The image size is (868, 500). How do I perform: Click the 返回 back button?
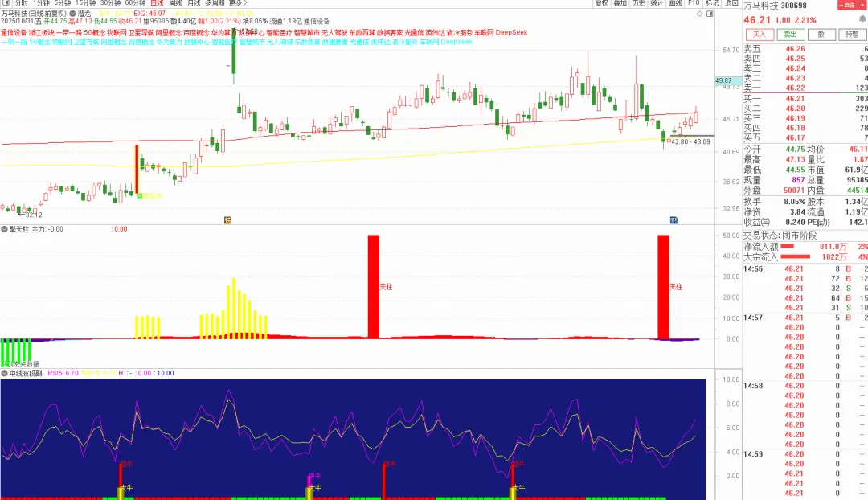pyautogui.click(x=731, y=2)
